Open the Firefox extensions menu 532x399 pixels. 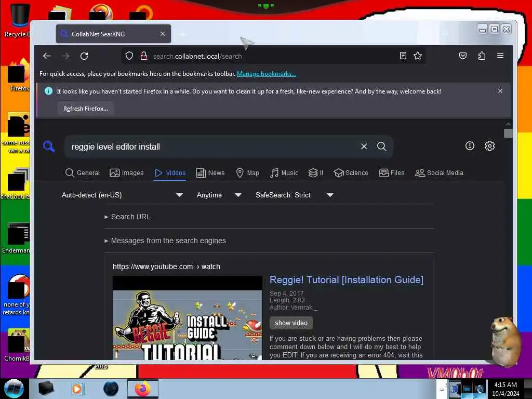point(482,56)
